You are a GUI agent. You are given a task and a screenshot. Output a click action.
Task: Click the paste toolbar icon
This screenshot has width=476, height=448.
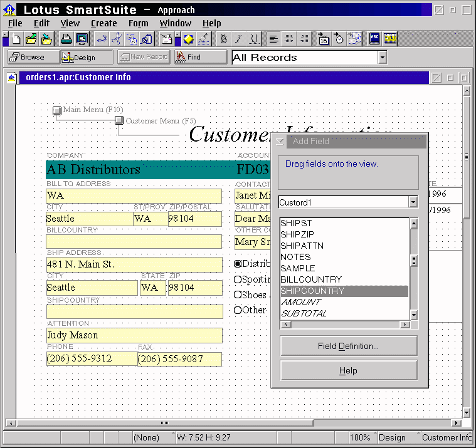[x=147, y=39]
